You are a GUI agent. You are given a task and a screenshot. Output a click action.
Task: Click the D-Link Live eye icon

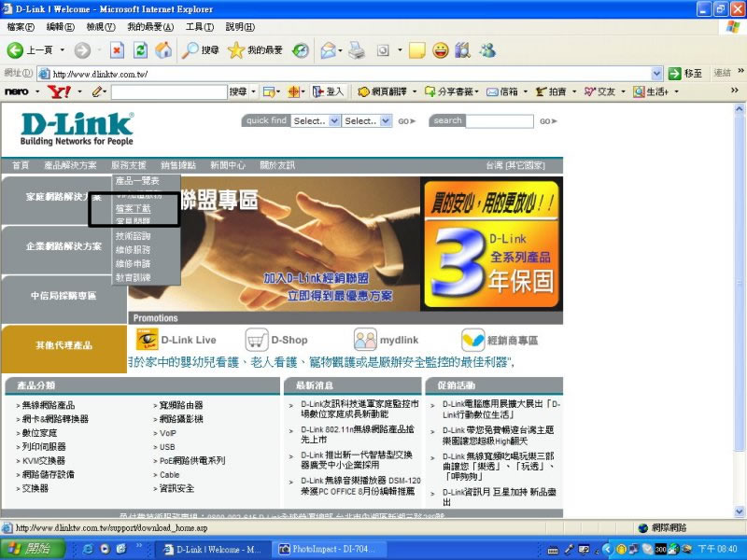pyautogui.click(x=148, y=340)
